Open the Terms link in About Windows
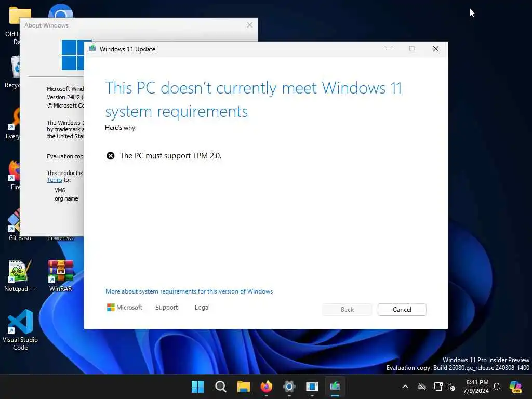 (54, 180)
